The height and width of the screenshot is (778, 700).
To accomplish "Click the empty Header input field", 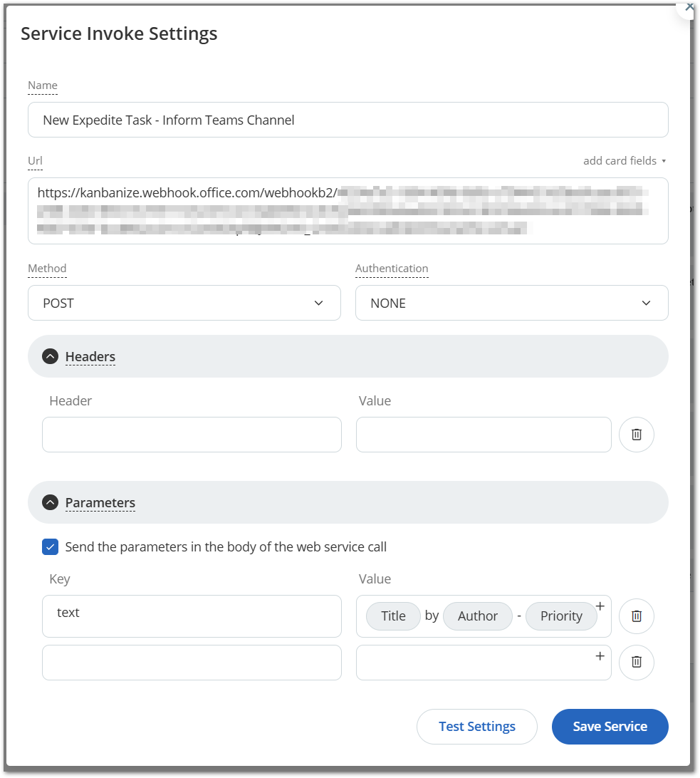I will (x=192, y=435).
